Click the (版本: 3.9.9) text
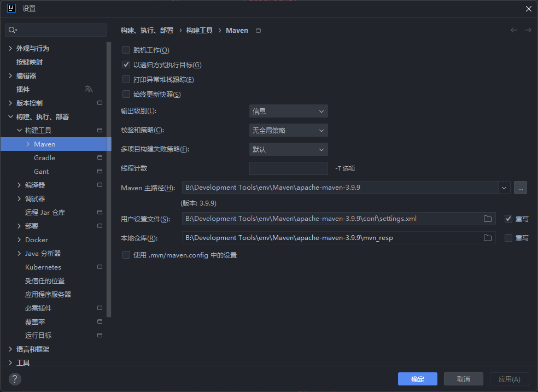This screenshot has height=392, width=538. tap(198, 203)
